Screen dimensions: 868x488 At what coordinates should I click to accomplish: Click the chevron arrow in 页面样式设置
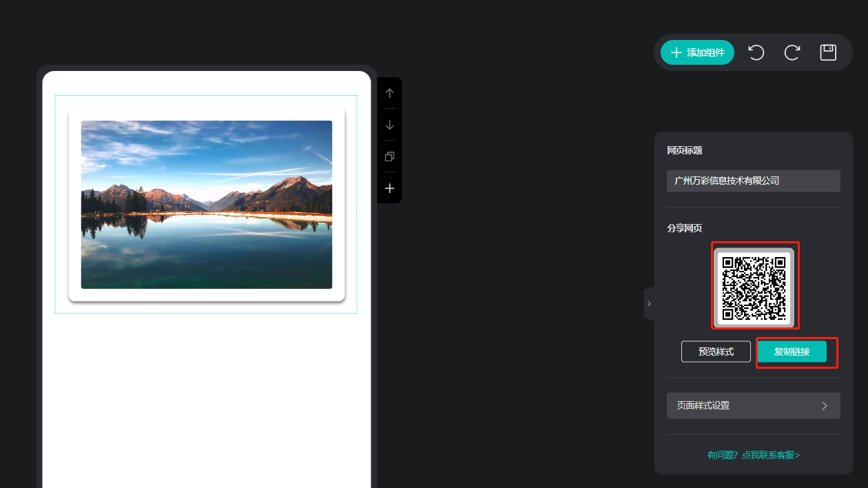[x=824, y=405]
